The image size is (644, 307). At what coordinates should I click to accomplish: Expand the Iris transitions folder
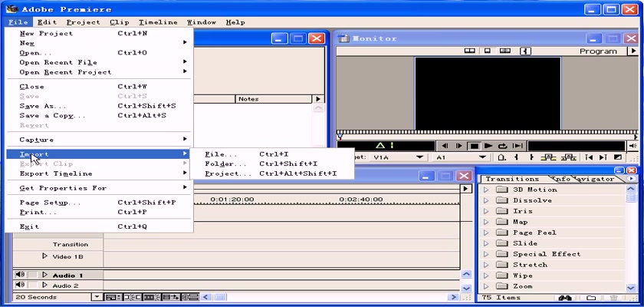pyautogui.click(x=486, y=211)
